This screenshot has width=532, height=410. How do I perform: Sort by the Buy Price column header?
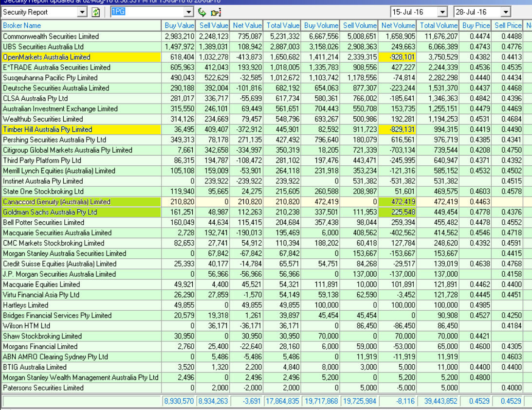click(x=476, y=25)
